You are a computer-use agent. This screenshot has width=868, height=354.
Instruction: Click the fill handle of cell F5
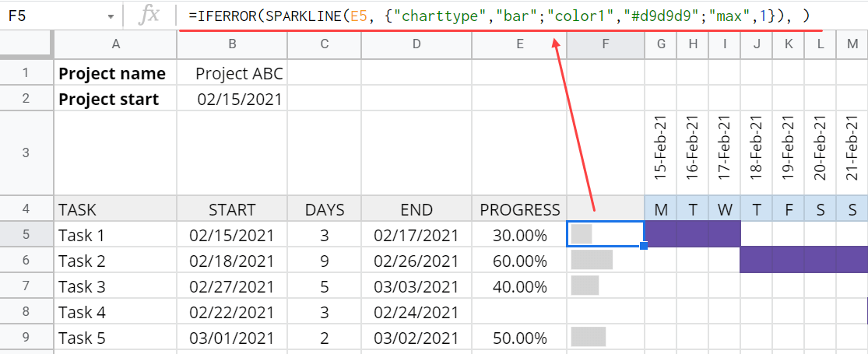tap(644, 246)
